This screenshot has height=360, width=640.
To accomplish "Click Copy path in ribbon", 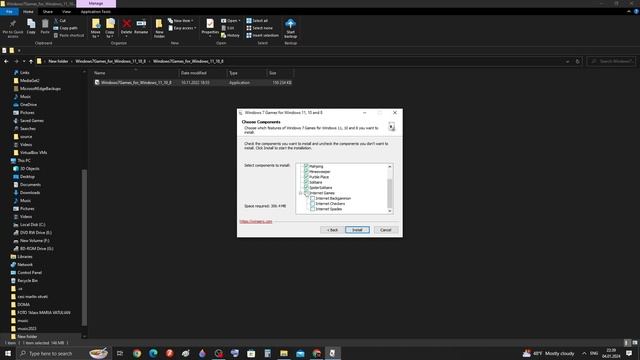I will [65, 28].
